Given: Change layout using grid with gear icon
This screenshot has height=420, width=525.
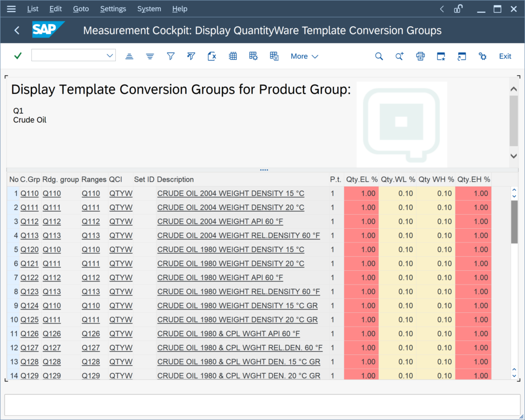Looking at the screenshot, I should point(253,56).
